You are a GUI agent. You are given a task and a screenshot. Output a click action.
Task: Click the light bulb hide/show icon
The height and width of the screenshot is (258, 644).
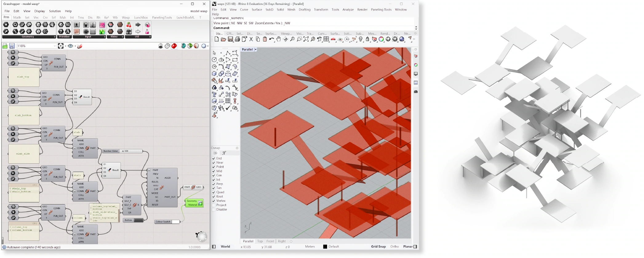tap(361, 39)
